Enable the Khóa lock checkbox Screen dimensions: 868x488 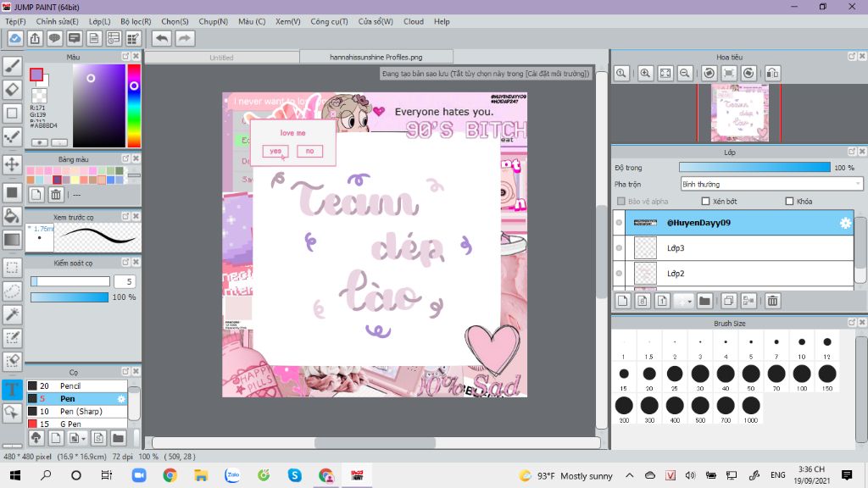[789, 202]
